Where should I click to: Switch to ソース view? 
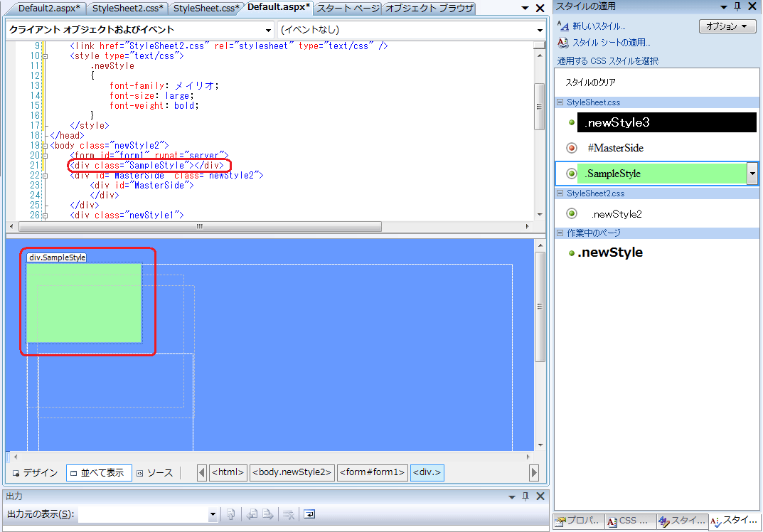pyautogui.click(x=155, y=473)
